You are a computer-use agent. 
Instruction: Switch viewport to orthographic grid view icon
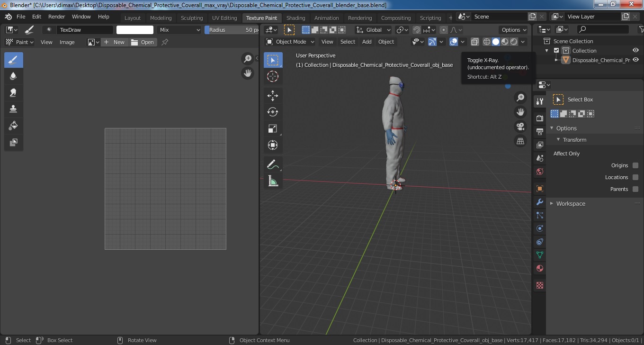tap(520, 141)
